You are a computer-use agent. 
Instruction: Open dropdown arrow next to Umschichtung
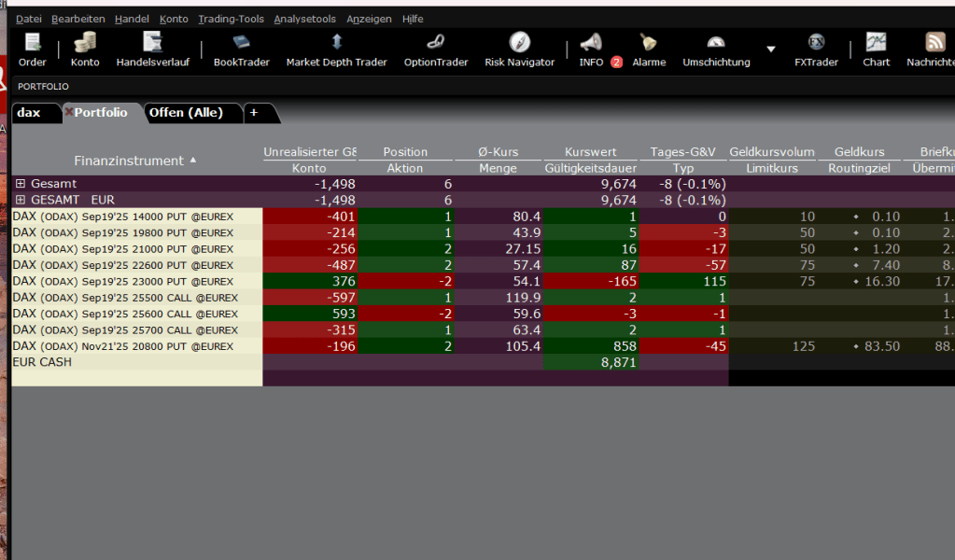click(771, 49)
